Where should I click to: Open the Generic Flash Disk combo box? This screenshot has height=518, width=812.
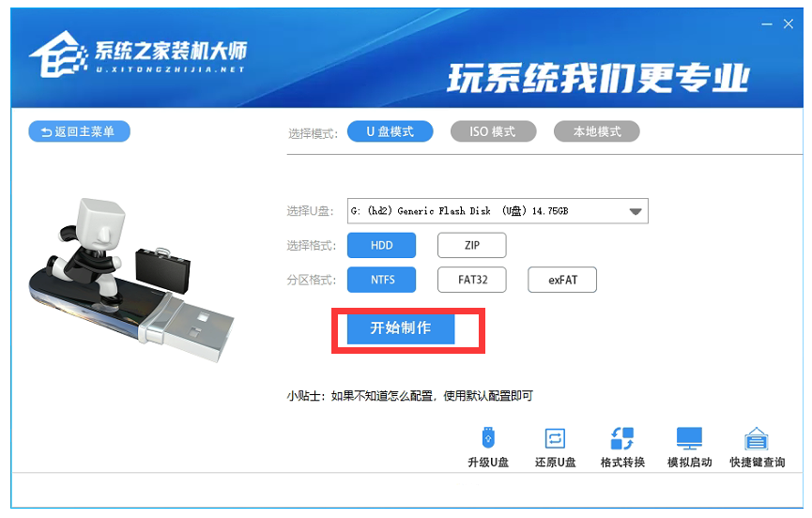(x=498, y=211)
